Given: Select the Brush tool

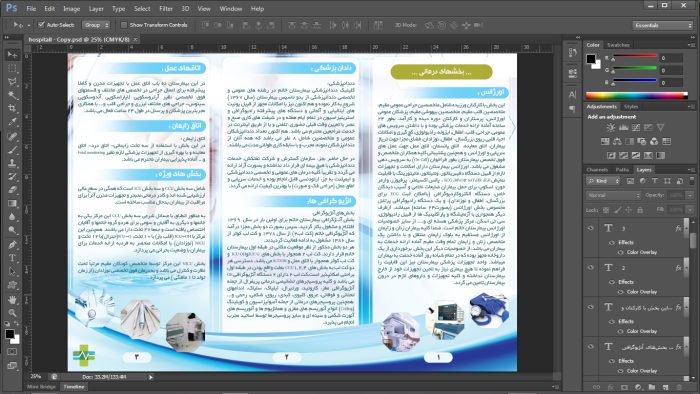Looking at the screenshot, I should tap(12, 150).
